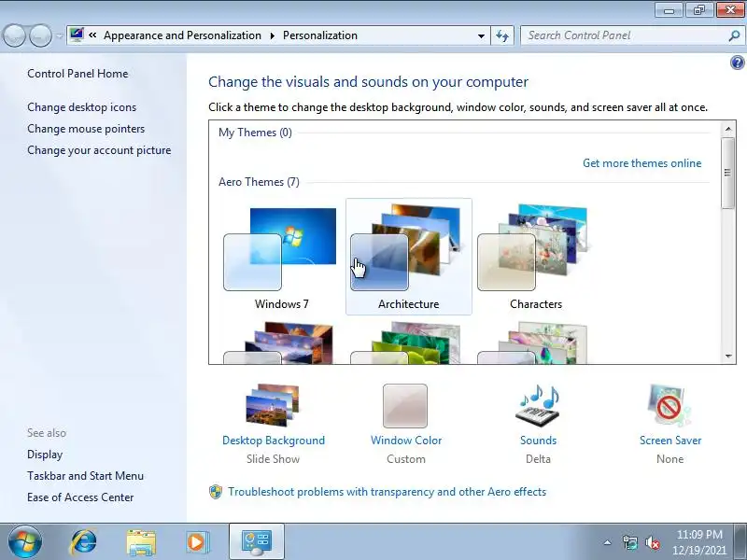Click the Desktop Background text link
This screenshot has width=747, height=560.
tap(274, 441)
